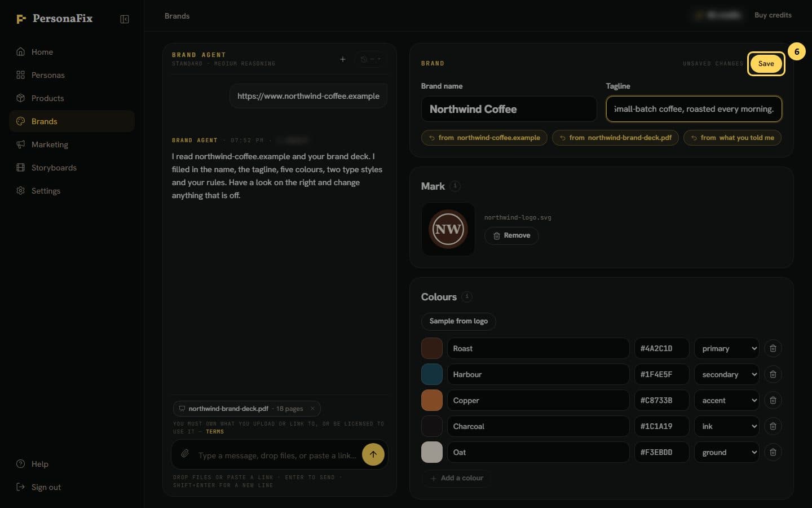Click the northwind-brand-deck.pdf attachment chip
This screenshot has height=508, width=812.
[246, 409]
